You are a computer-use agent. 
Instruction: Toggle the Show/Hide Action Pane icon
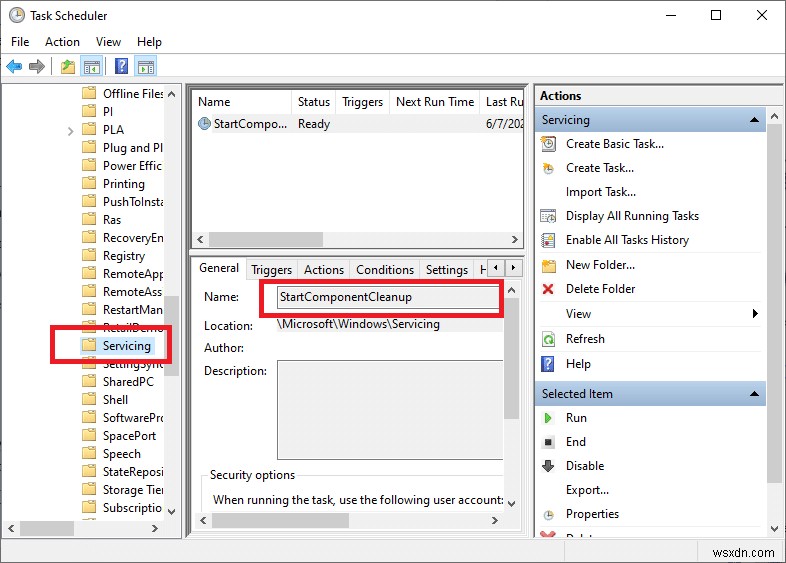pos(146,66)
